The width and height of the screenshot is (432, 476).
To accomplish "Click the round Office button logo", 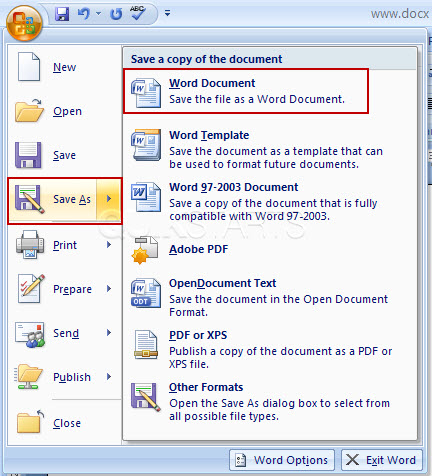I will pyautogui.click(x=24, y=23).
